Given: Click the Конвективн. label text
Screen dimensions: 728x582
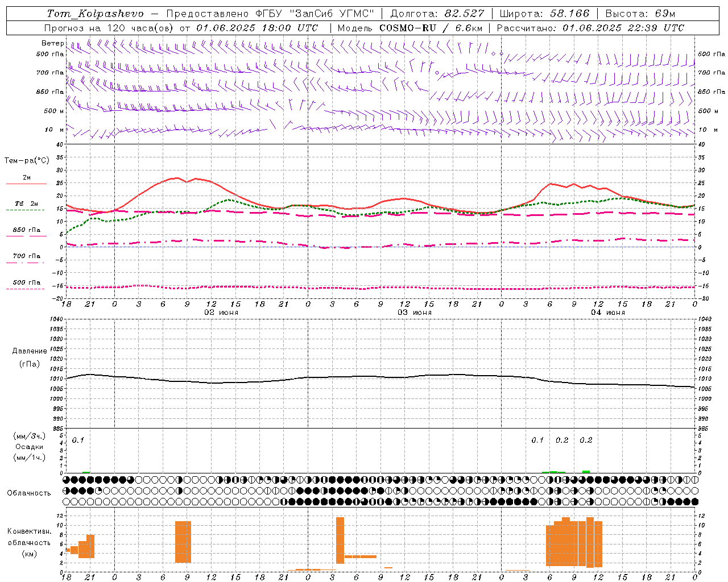Looking at the screenshot, I should point(30,531).
